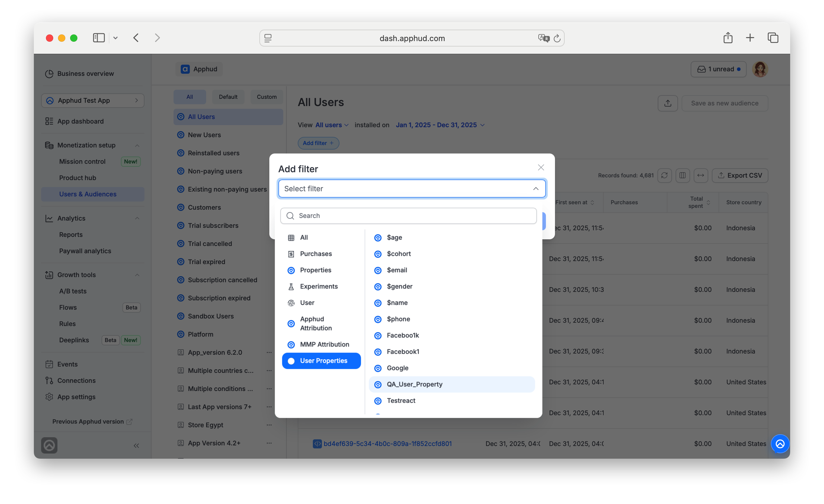The image size is (824, 504).
Task: Select the MMP Attribution category
Action: point(321,344)
